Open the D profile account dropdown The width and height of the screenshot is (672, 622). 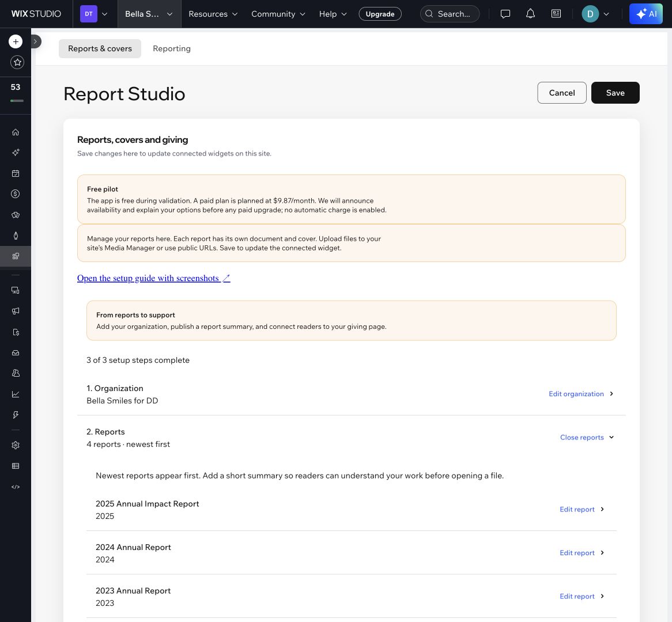(595, 14)
